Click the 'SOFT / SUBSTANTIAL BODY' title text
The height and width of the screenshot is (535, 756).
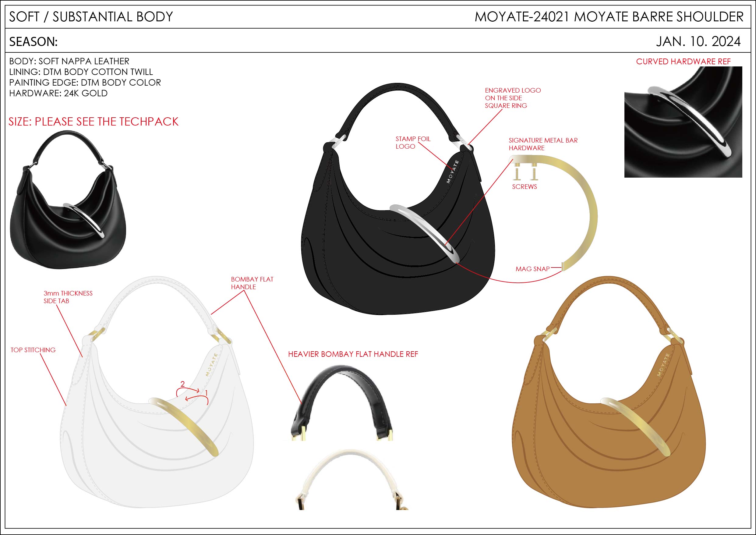point(91,17)
